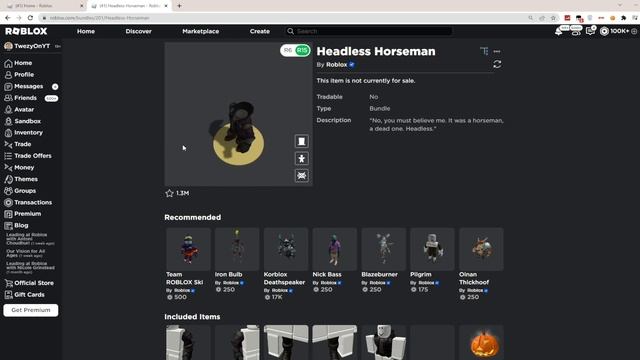Open the Korblox Deathspeaker recommendation
The width and height of the screenshot is (640, 360).
(286, 264)
